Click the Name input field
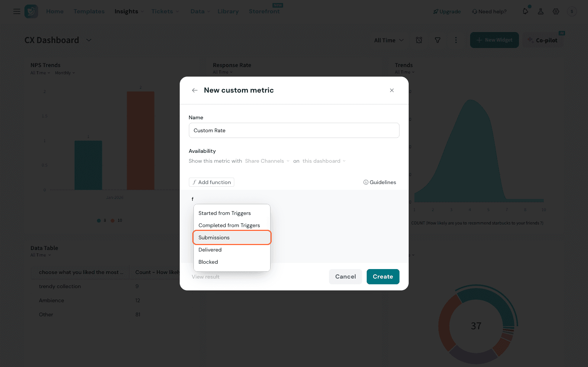588x367 pixels. point(294,130)
